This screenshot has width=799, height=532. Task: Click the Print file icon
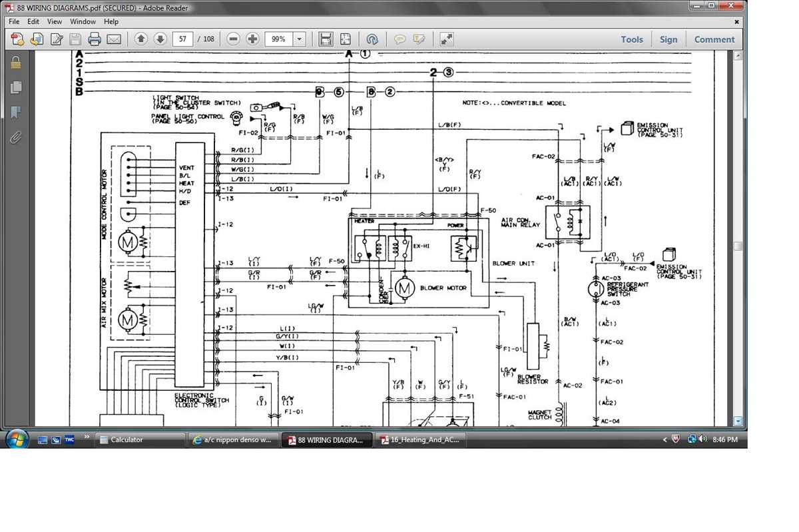coord(95,39)
